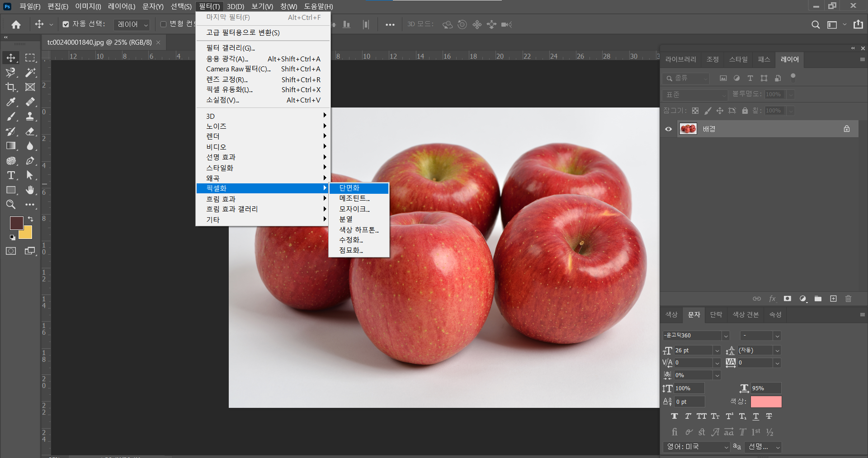868x458 pixels.
Task: Select the Zoom tool in the toolbar
Action: (11, 205)
